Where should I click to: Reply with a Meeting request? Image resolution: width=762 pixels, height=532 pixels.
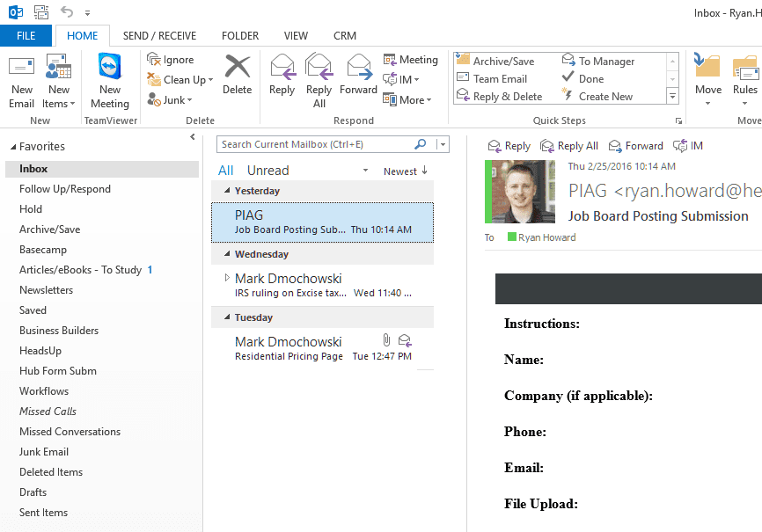tap(411, 60)
